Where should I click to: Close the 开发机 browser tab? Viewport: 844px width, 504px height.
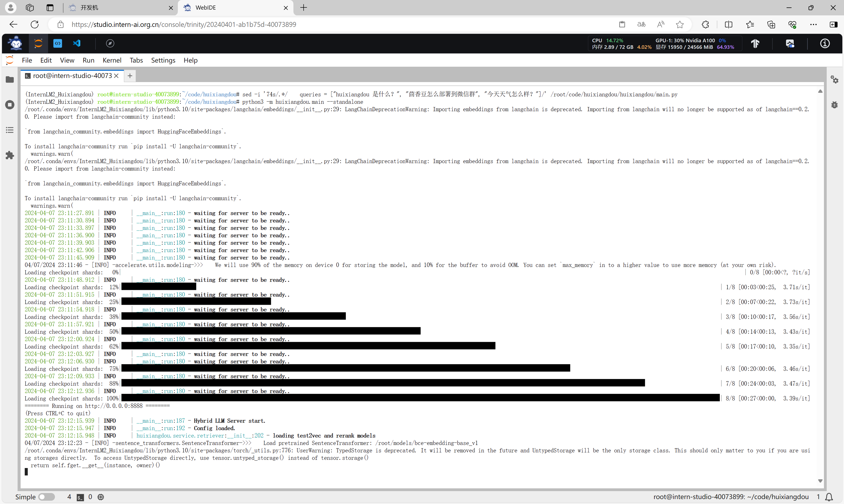[171, 8]
